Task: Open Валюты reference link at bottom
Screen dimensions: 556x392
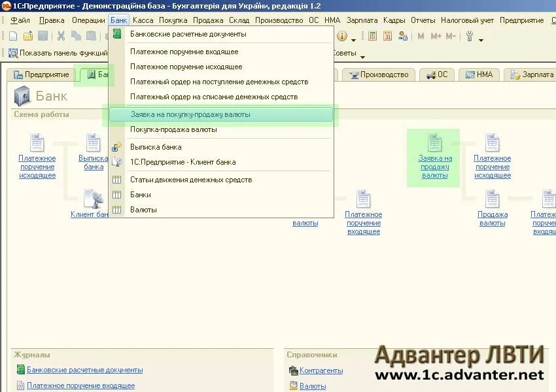Action: tap(313, 386)
